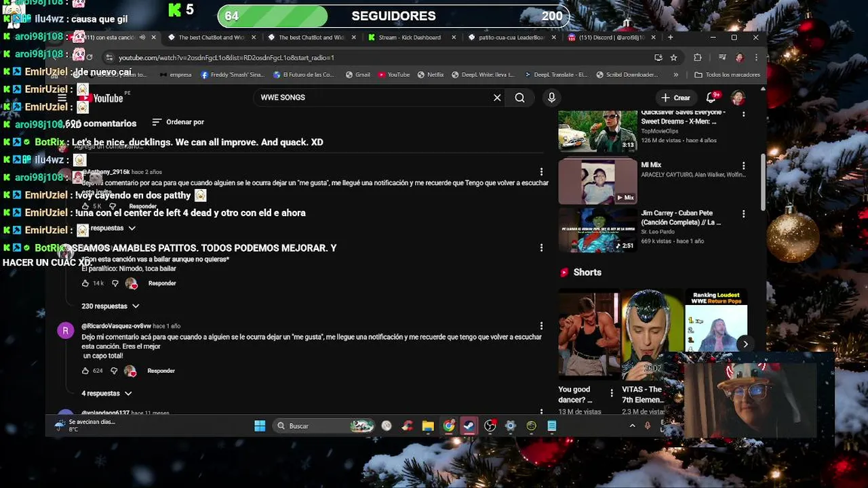Expand the 4 respuestas replies

click(x=106, y=394)
